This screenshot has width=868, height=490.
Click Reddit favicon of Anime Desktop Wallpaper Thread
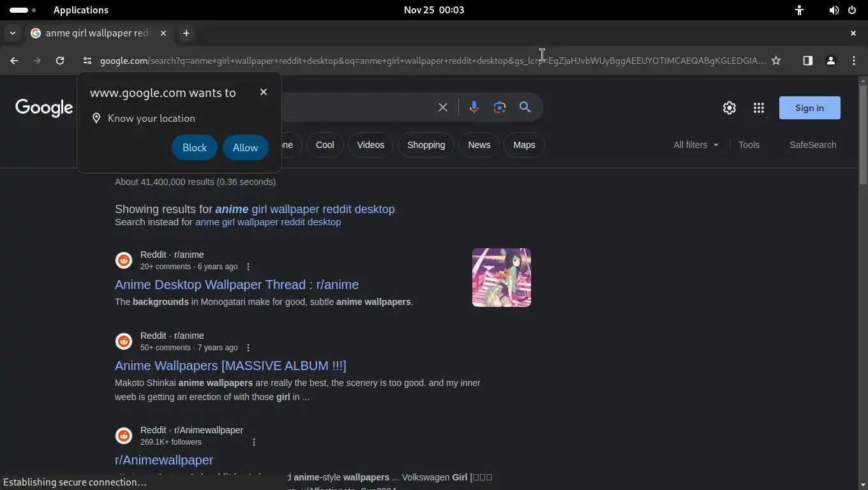coord(124,260)
